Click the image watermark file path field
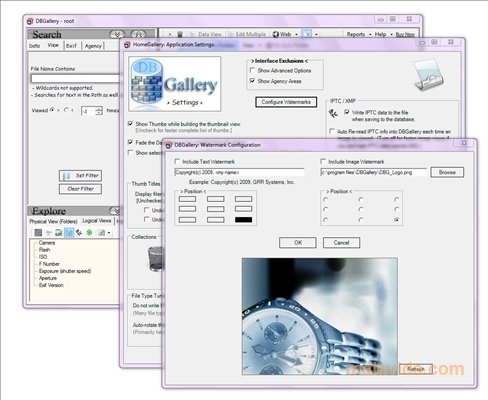Screen dimensions: 488x400 pyautogui.click(x=374, y=172)
